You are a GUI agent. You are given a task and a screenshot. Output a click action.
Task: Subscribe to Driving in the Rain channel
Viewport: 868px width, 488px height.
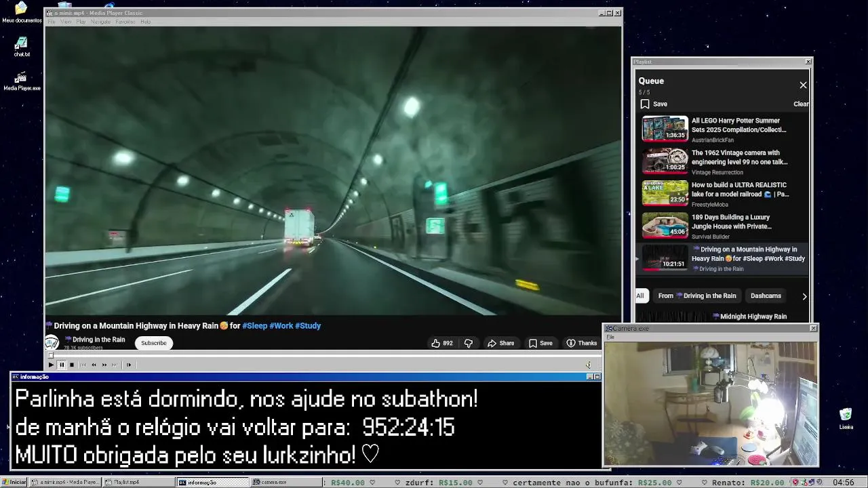[154, 343]
